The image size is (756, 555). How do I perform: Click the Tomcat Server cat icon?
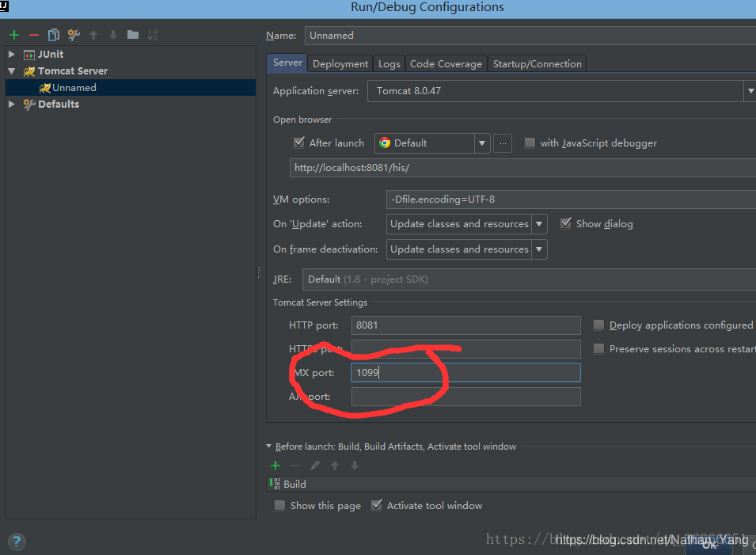click(29, 71)
